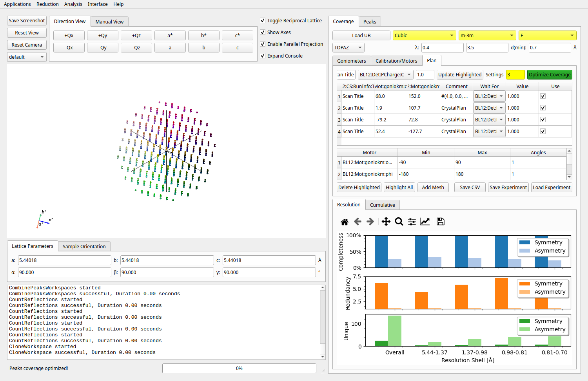Click the Add Mesh button
The image size is (588, 381).
tap(433, 187)
